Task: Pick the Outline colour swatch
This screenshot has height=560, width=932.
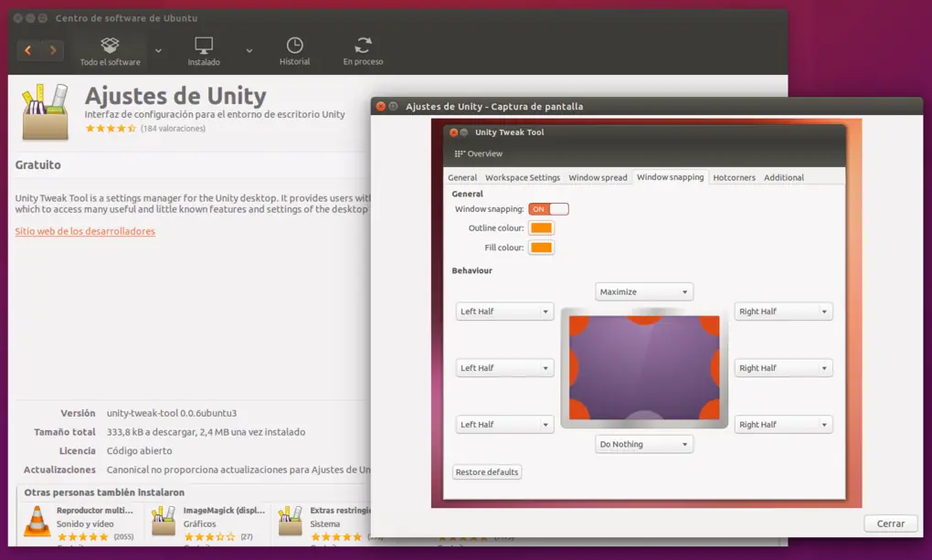Action: [541, 228]
